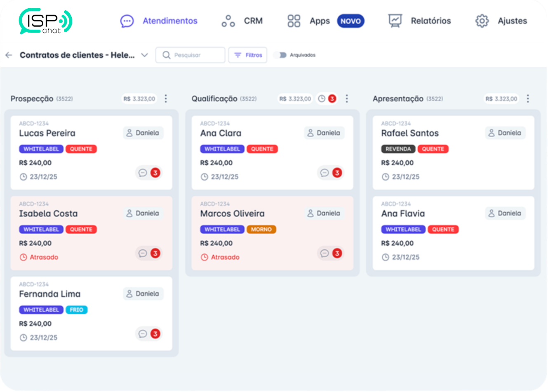Open the Rafael Santos card

[x=453, y=153]
